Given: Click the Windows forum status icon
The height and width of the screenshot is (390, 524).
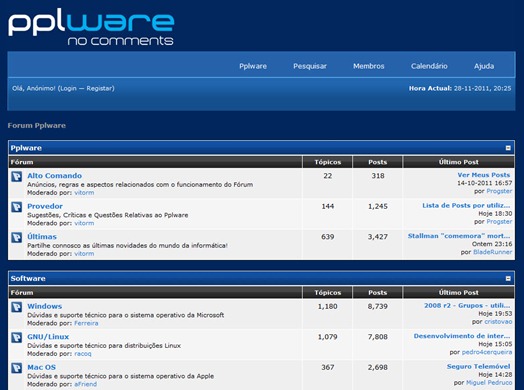Looking at the screenshot, I should point(17,307).
